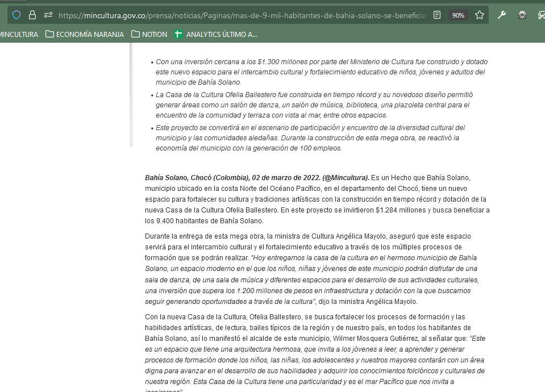545x392 pixels.
Task: Open the ECONOMÍA NARANJA bookmarks folder
Action: point(85,35)
